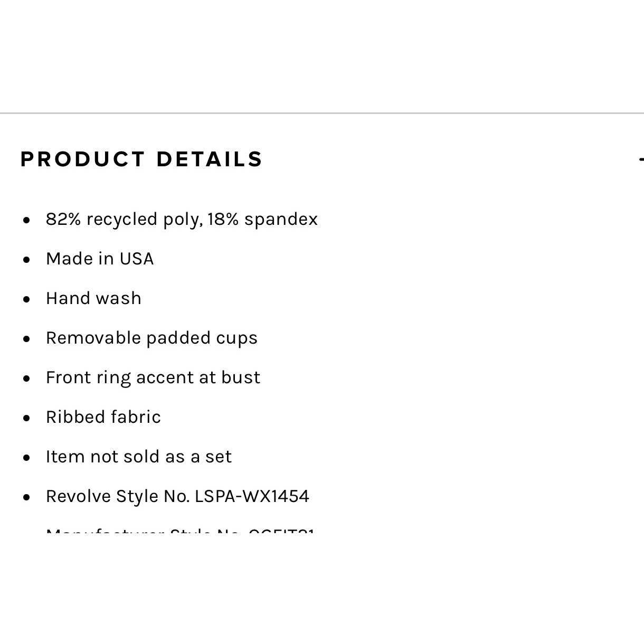
Task: Click the bullet beside Item not sold
Action: [27, 458]
